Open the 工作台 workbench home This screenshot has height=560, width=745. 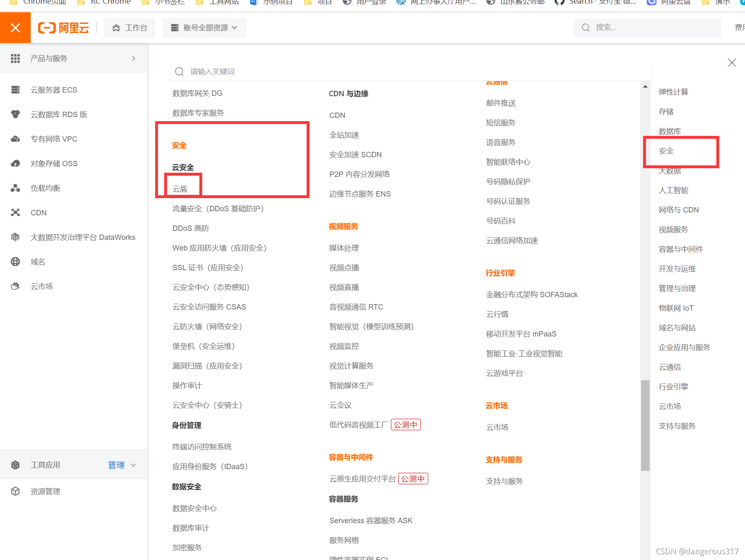(130, 27)
